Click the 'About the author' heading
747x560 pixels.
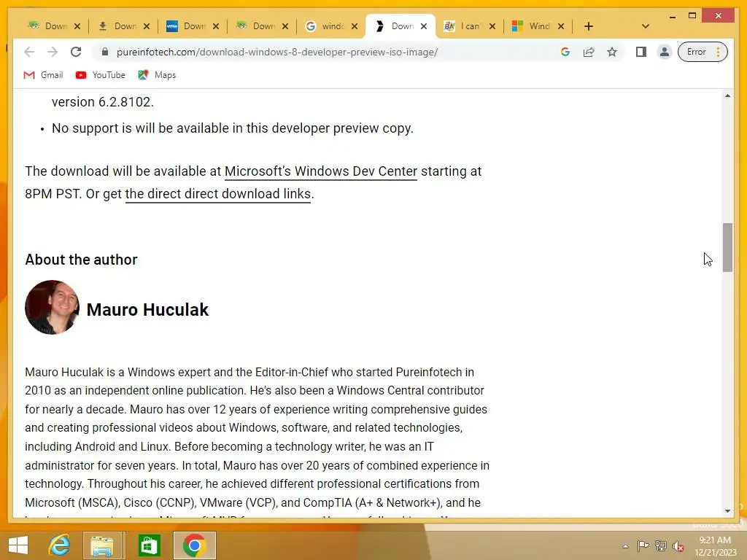click(x=82, y=260)
